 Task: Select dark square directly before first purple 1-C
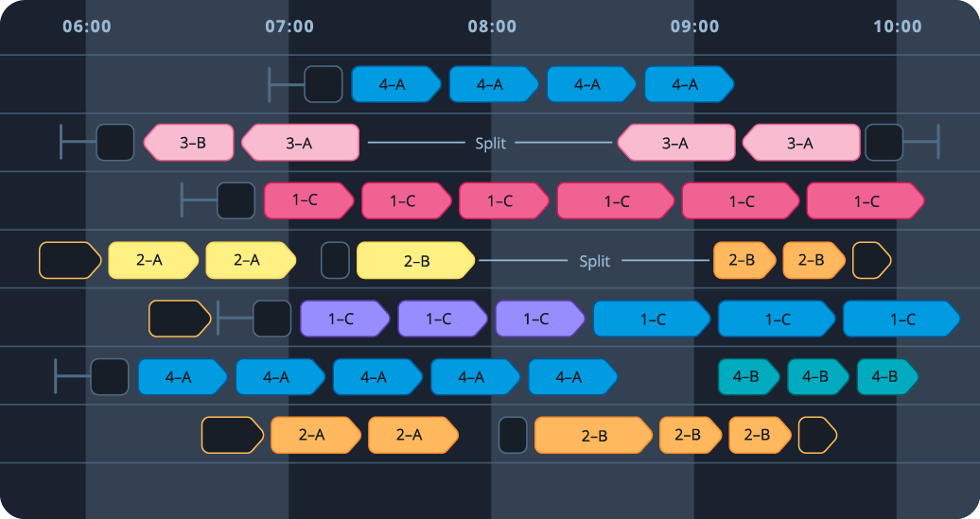[271, 319]
